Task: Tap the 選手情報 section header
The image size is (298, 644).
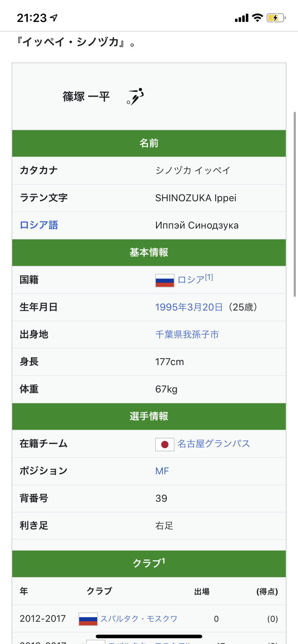Action: [x=149, y=417]
